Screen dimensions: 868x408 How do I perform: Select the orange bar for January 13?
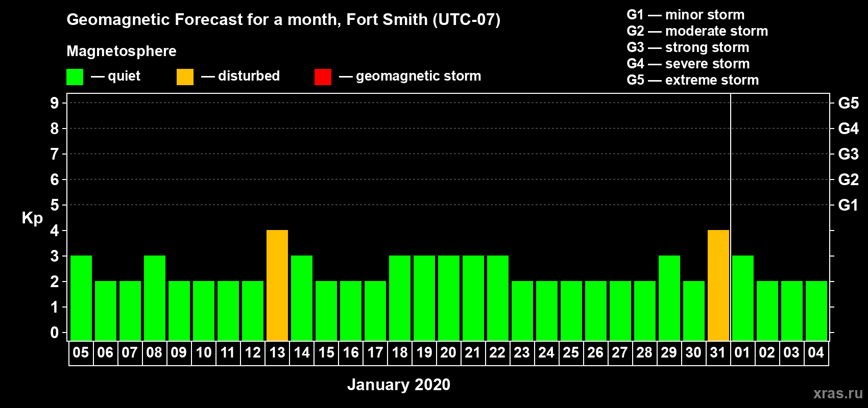click(277, 286)
